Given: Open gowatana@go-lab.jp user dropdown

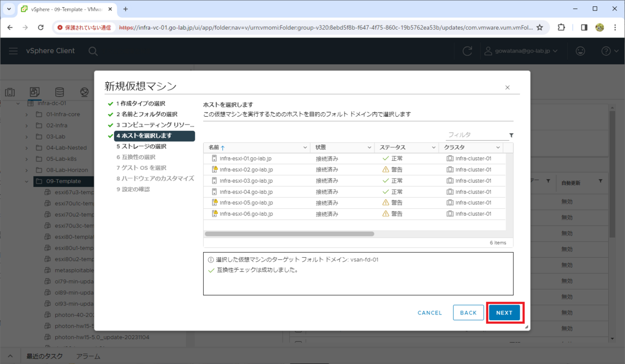Looking at the screenshot, I should (x=521, y=51).
